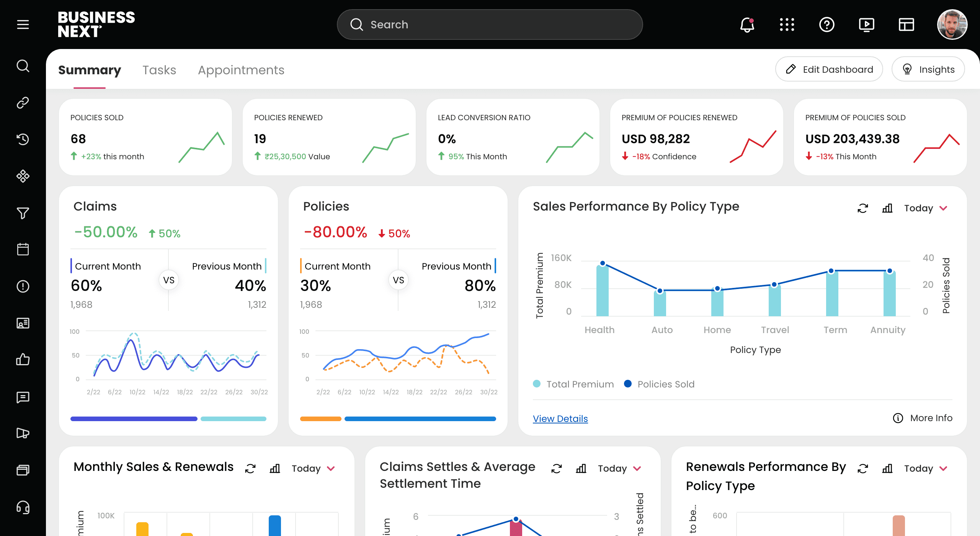Open the history clock sidebar icon
Viewport: 980px width, 536px height.
tap(23, 139)
